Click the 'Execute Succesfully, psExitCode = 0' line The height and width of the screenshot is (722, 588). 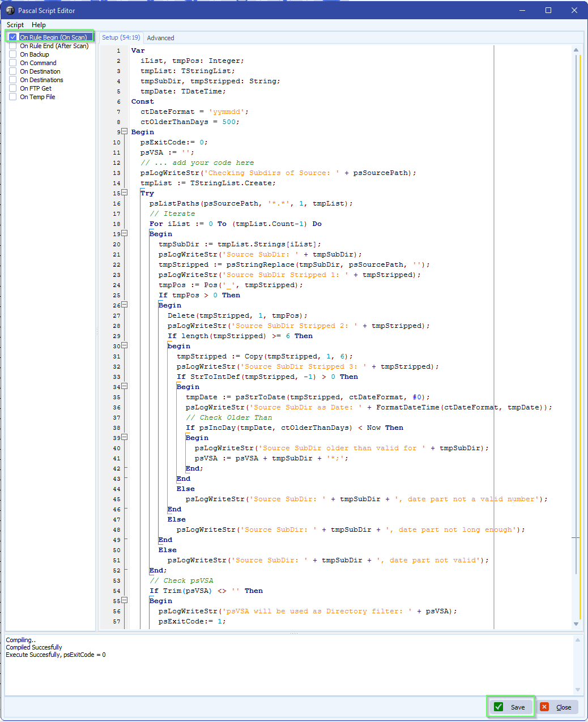[x=56, y=655]
